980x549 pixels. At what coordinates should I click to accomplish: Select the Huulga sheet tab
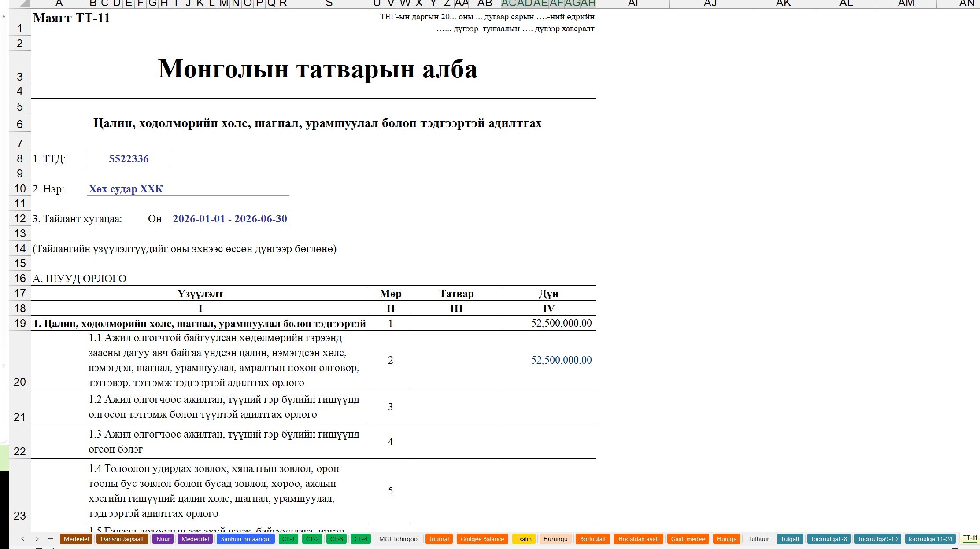coord(727,539)
